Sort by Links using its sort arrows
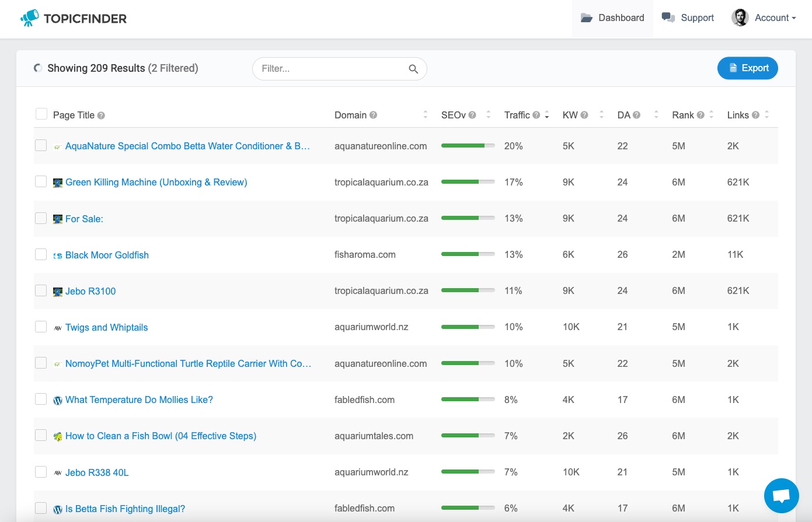 tap(766, 115)
